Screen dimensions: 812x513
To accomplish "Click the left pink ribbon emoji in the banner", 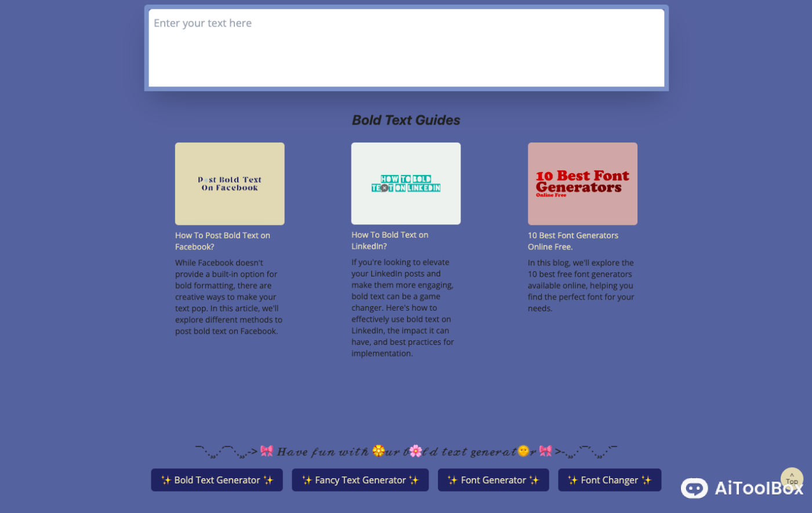I will (267, 451).
